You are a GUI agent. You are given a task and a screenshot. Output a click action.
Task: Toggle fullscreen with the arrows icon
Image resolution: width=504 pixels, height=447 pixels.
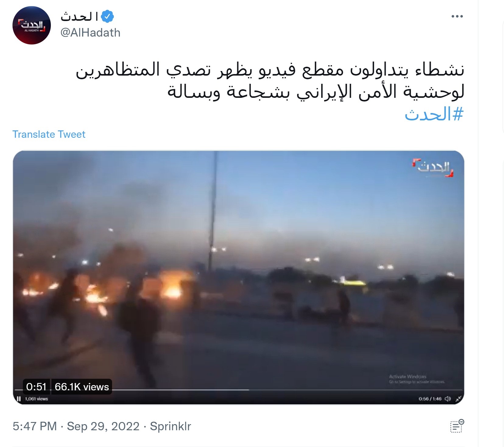[458, 399]
